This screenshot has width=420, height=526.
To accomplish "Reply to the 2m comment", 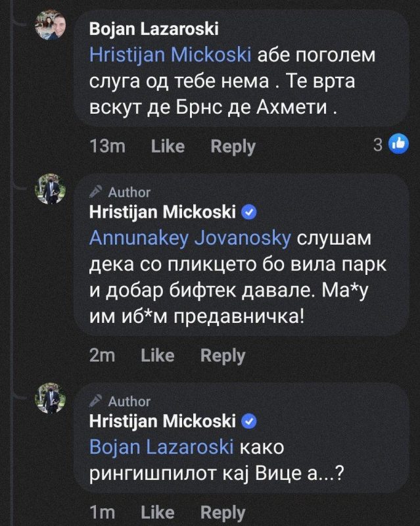I will click(x=223, y=356).
